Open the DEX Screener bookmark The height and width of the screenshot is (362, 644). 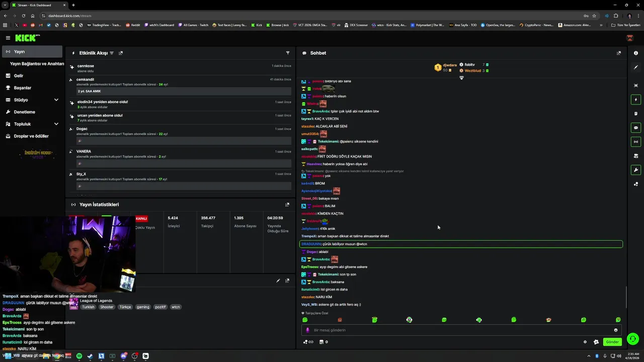tap(356, 25)
